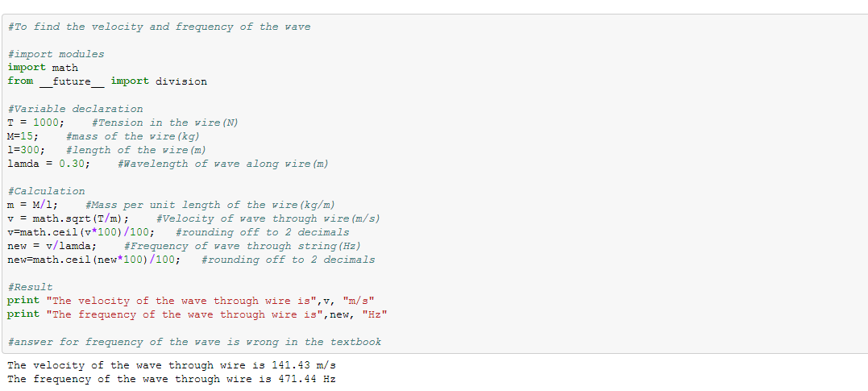Viewport: 868px width, 391px height.
Task: Click the '#Result' comment
Action: [30, 287]
